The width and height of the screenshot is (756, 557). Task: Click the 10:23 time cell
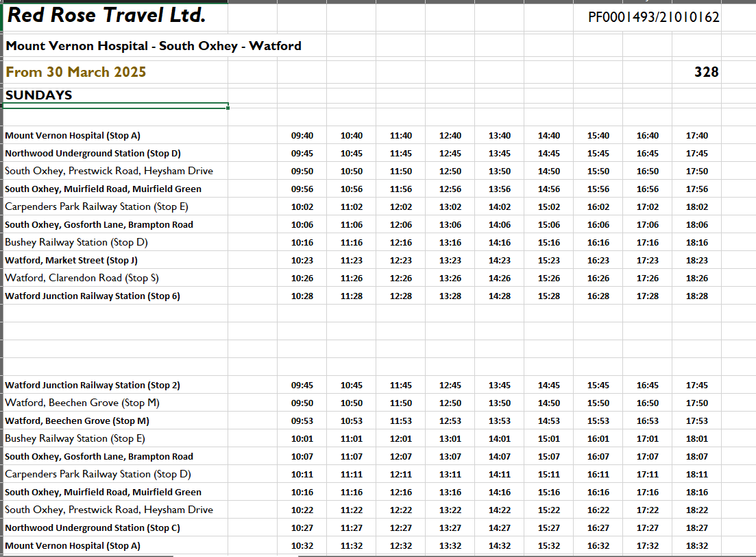tap(302, 261)
